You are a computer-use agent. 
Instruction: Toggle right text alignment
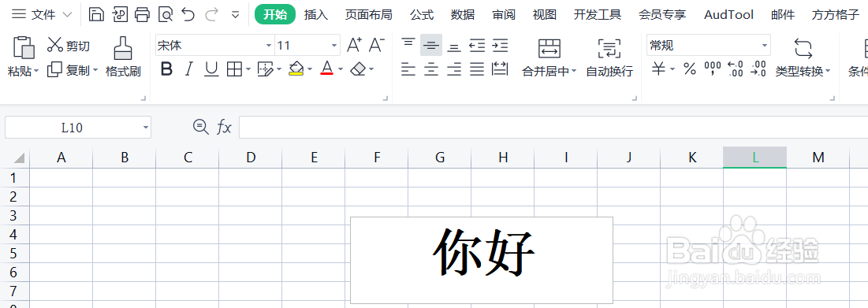click(x=454, y=69)
